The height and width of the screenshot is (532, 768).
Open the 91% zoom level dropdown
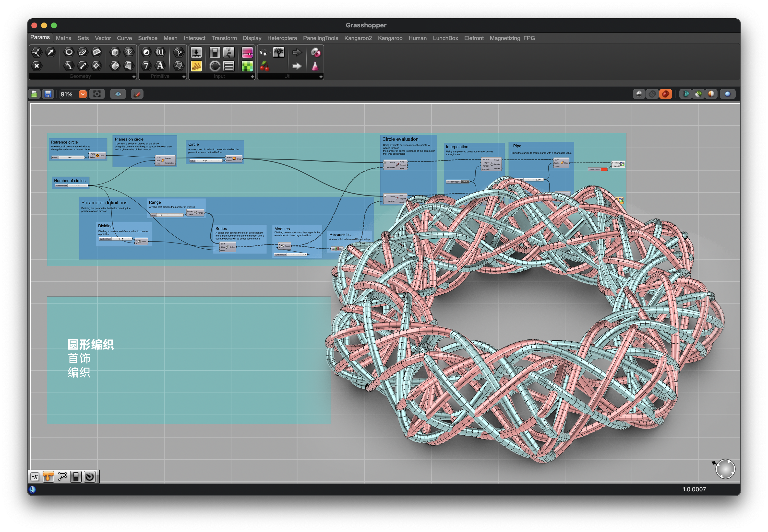[82, 94]
